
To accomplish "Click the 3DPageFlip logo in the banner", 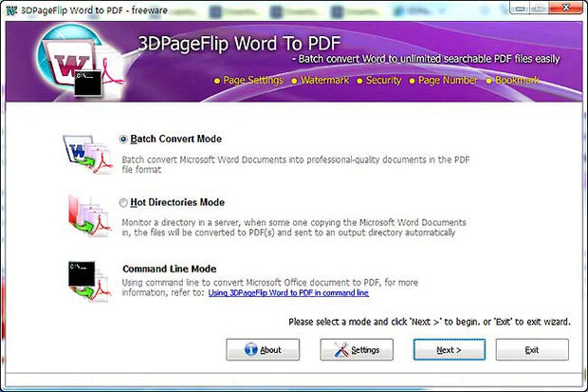I will [x=81, y=61].
